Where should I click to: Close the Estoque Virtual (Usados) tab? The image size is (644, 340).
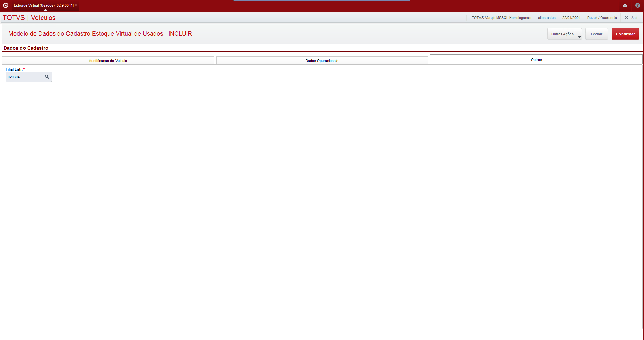coord(76,5)
